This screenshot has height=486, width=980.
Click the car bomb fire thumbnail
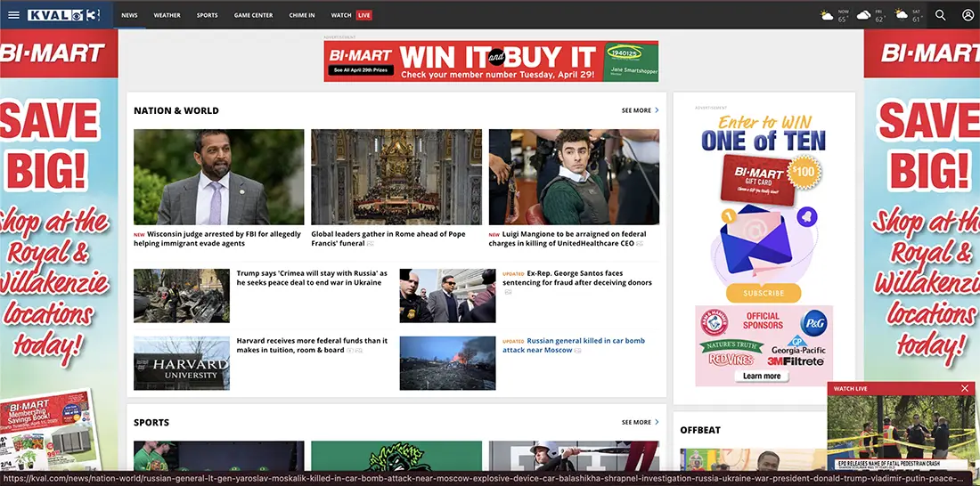[447, 363]
